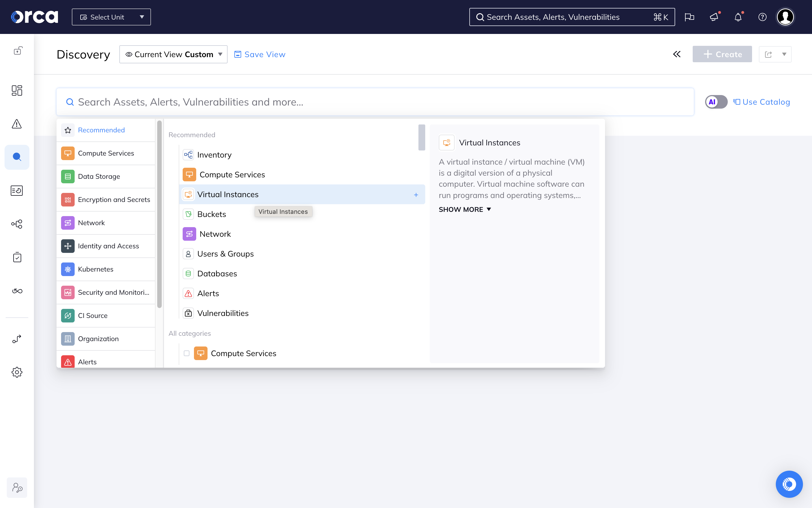
Task: Click the Orca logo in the top bar
Action: pyautogui.click(x=34, y=16)
